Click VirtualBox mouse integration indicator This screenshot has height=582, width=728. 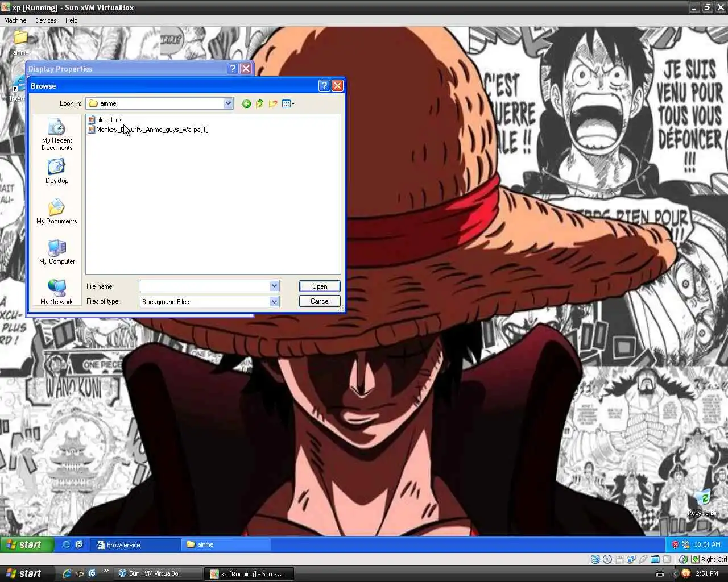pyautogui.click(x=684, y=559)
